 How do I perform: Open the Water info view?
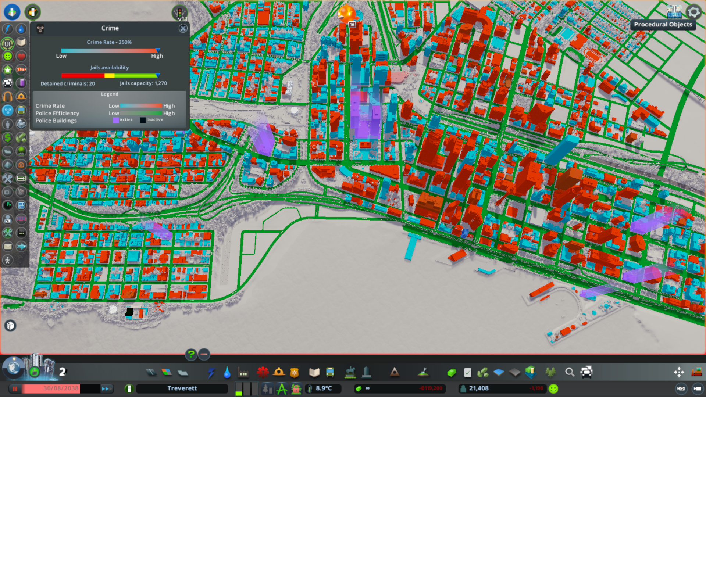point(21,29)
